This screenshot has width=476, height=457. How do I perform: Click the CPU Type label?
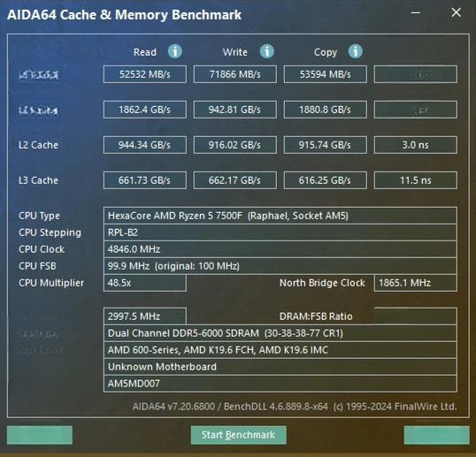point(39,216)
